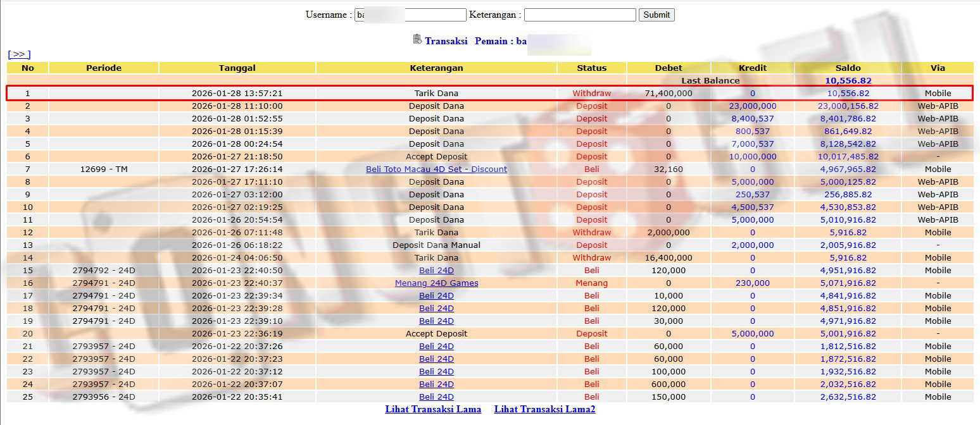Click Beli 24D link in row 15

[436, 270]
